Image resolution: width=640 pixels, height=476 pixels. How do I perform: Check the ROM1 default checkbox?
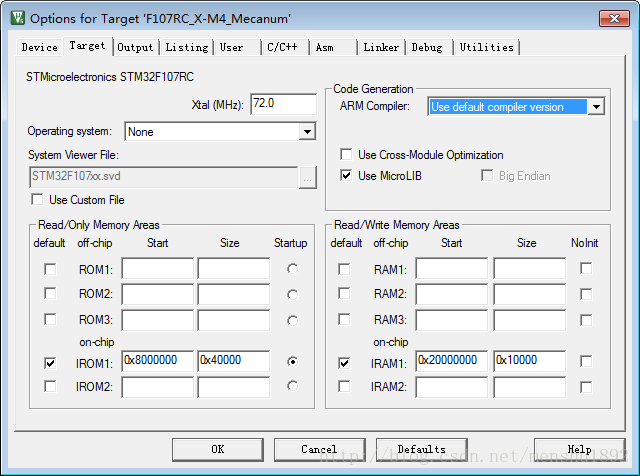click(50, 269)
